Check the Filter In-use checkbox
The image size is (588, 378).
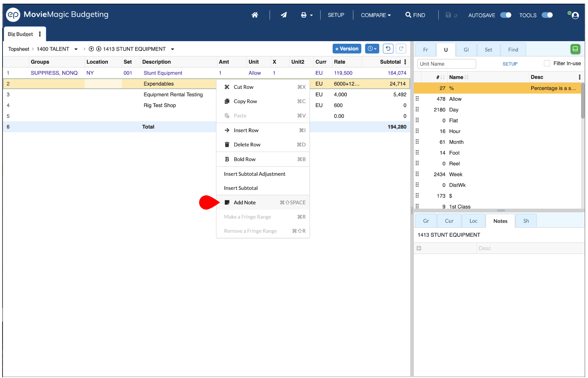tap(547, 63)
